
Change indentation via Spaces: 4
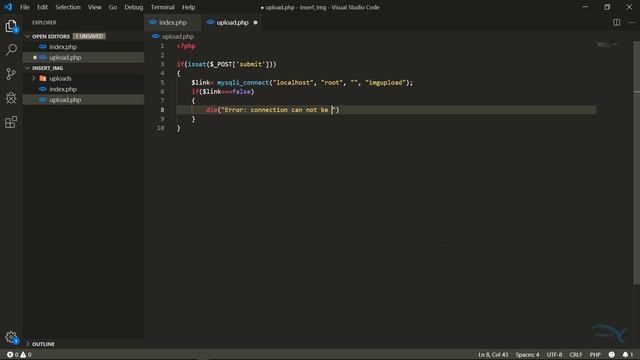click(527, 355)
